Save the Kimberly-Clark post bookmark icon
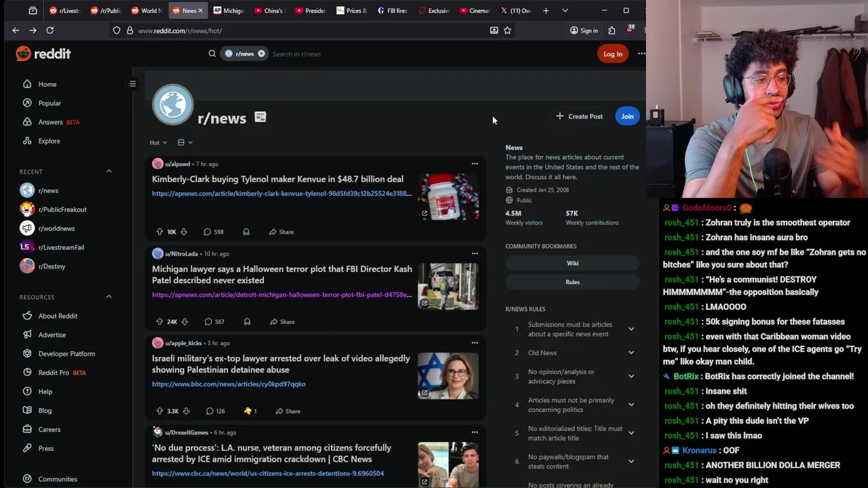 pos(246,232)
